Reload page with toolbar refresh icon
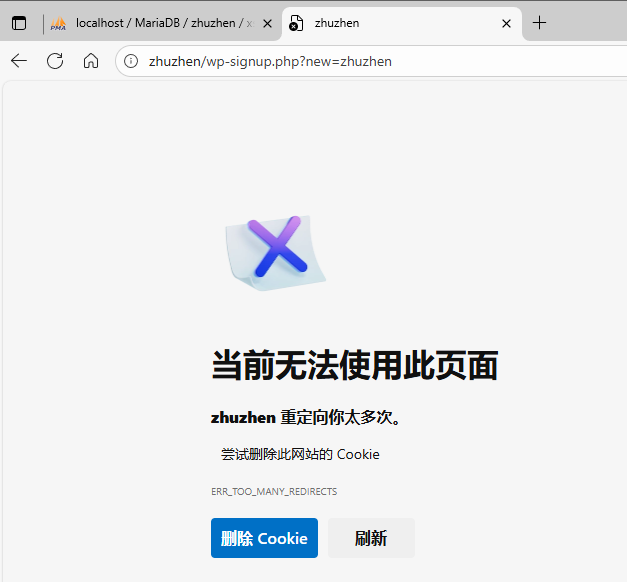This screenshot has width=627, height=582. click(x=55, y=61)
